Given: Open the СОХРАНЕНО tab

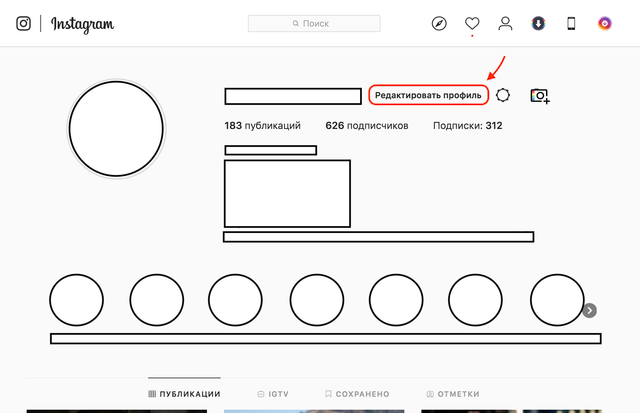Looking at the screenshot, I should (357, 394).
